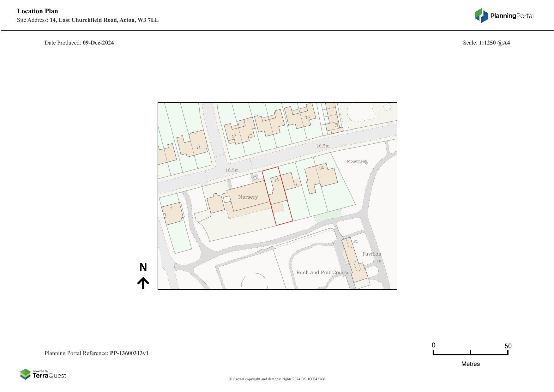Click the Monument marker on map
Screen dimensions: 554x392
tap(366, 163)
